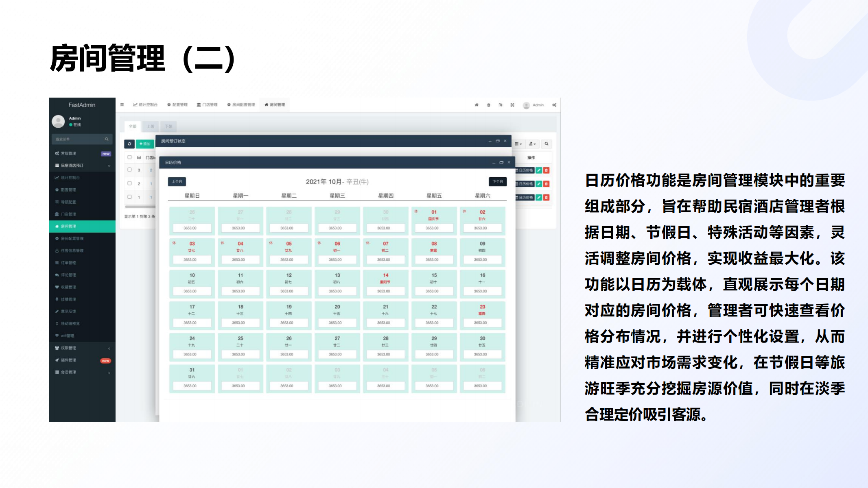Open the column grid display dropdown
Screen dimensions: 868x488
coord(518,144)
